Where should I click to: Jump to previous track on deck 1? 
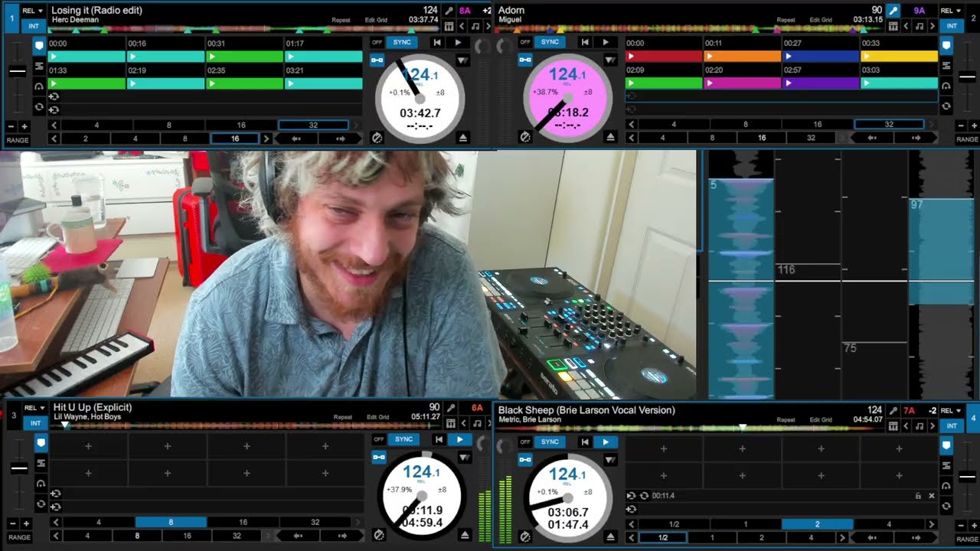436,42
